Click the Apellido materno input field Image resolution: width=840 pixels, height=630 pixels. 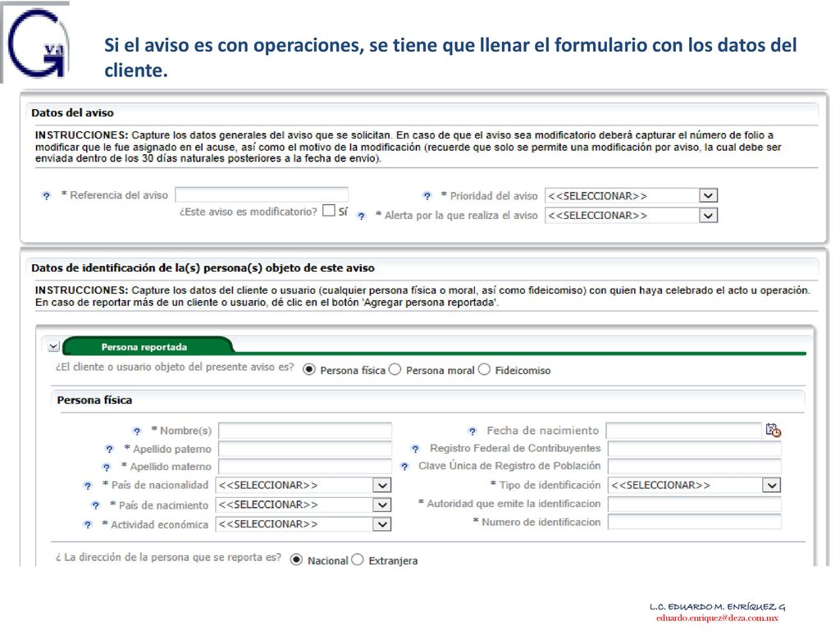click(305, 467)
